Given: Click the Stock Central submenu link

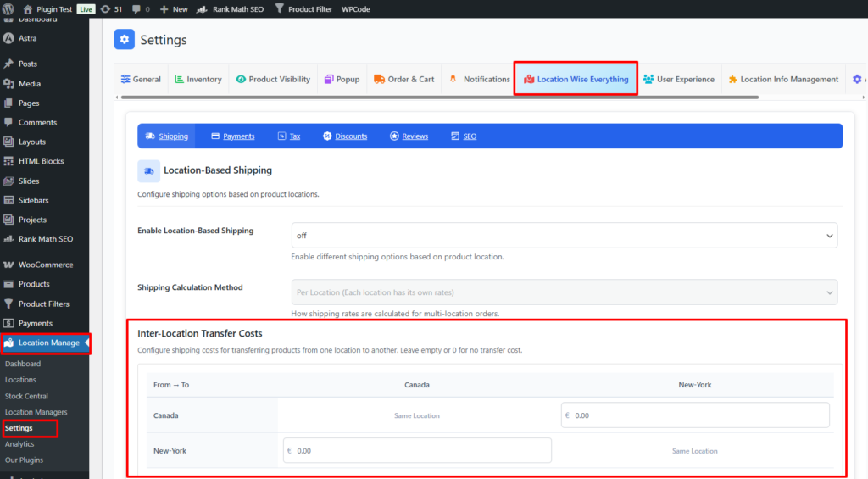Looking at the screenshot, I should click(x=26, y=396).
